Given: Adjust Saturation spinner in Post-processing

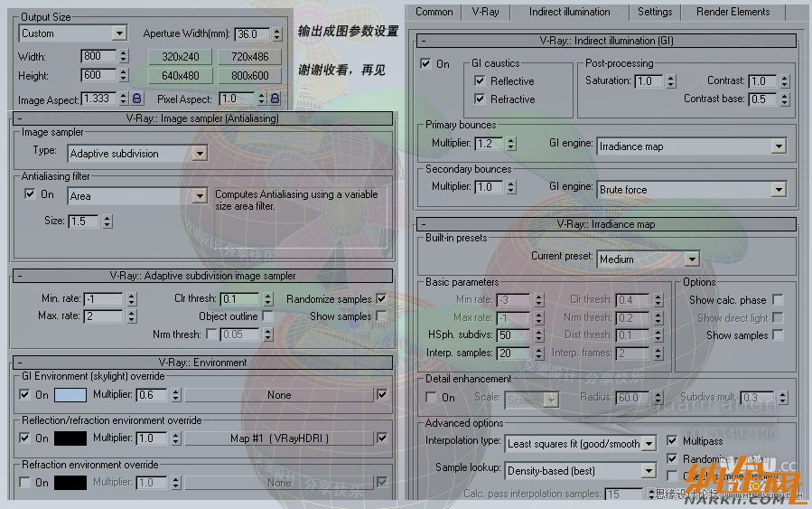Looking at the screenshot, I should tap(670, 81).
